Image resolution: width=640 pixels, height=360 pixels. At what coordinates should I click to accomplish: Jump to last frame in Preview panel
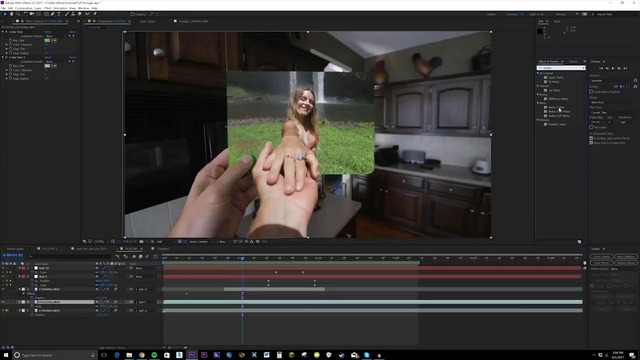click(625, 68)
